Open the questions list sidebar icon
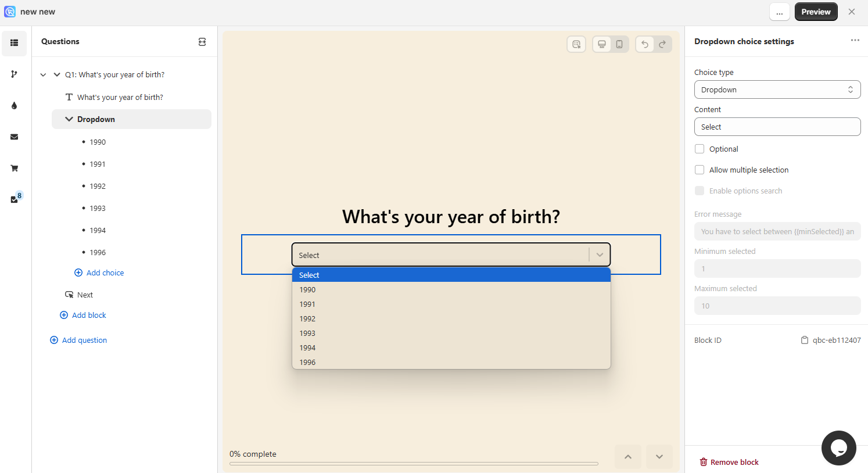This screenshot has height=473, width=868. click(15, 43)
